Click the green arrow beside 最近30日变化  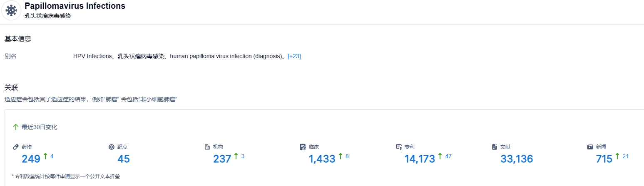tap(16, 127)
